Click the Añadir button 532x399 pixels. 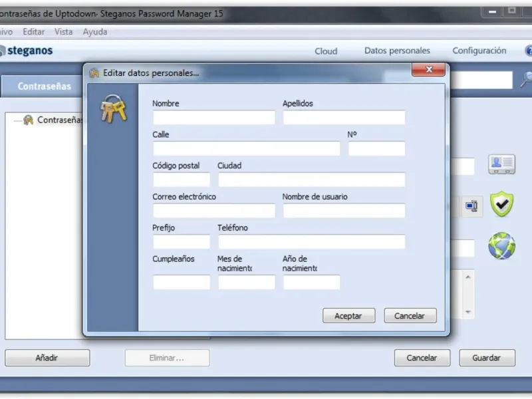pos(47,358)
